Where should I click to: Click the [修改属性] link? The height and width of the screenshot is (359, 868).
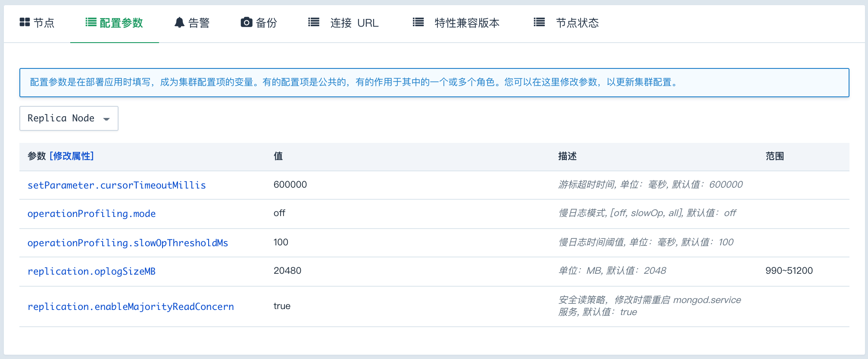(72, 156)
